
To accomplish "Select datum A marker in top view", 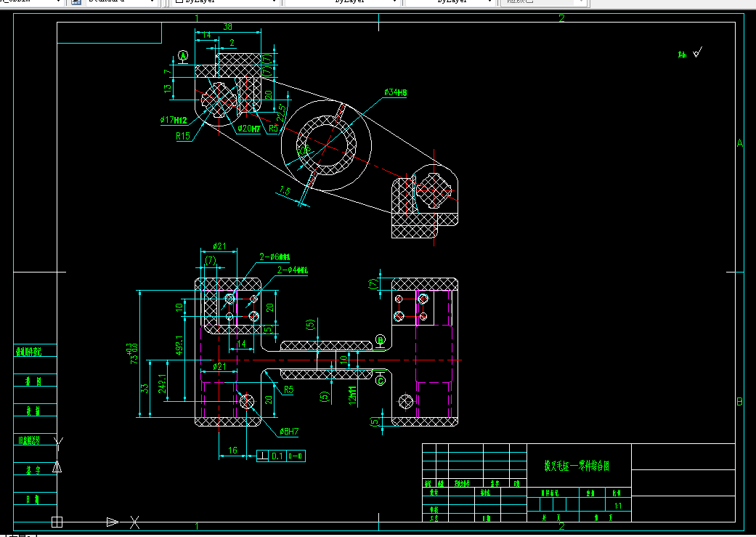I will [x=183, y=56].
